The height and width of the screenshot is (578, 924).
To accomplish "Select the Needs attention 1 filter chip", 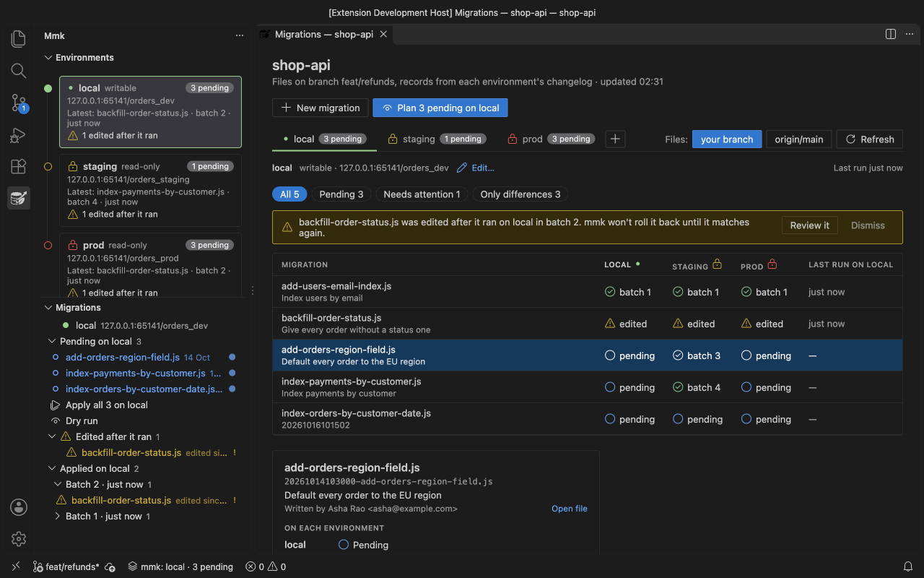I will [422, 194].
